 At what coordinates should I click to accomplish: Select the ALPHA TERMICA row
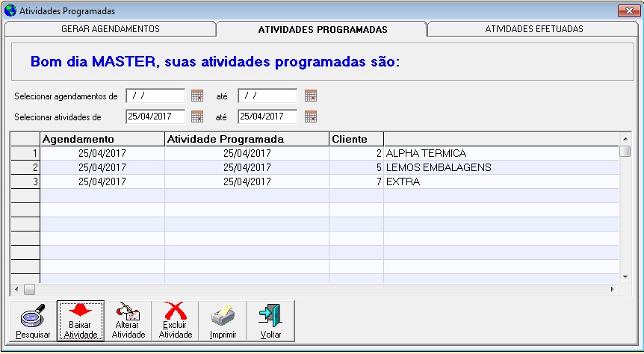(426, 153)
